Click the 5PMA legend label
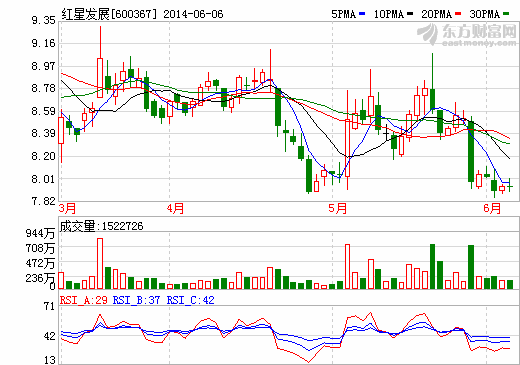 (x=343, y=14)
